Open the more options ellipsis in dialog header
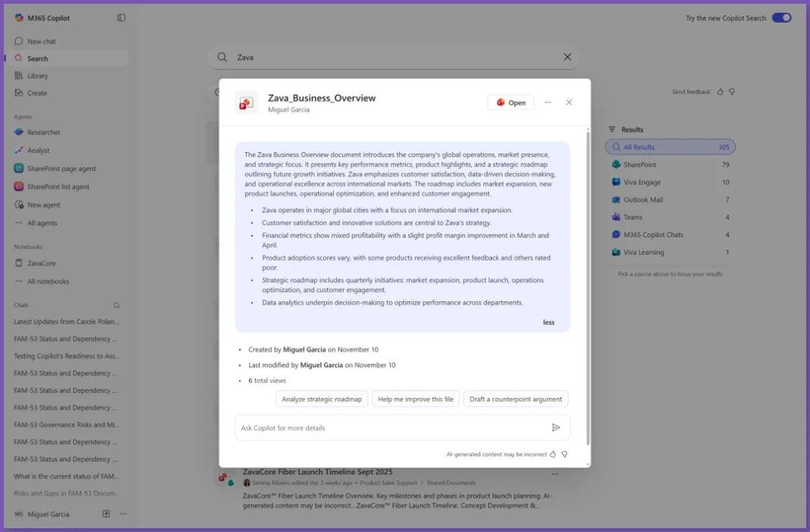 [547, 102]
